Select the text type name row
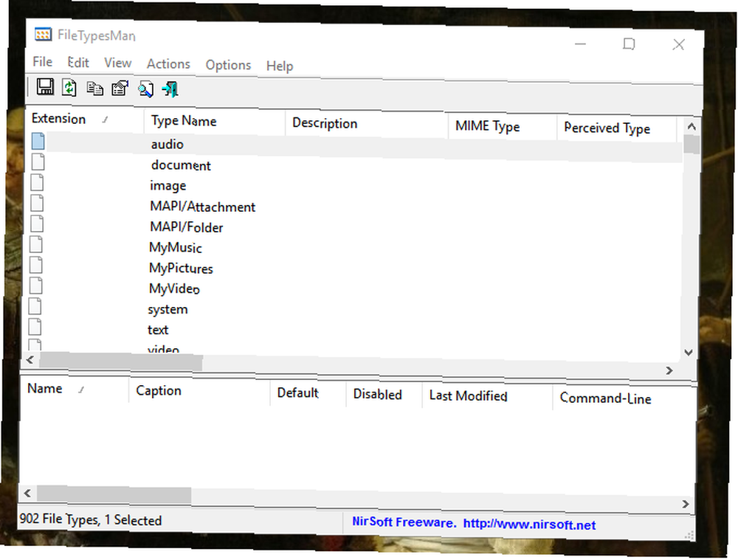 (x=158, y=330)
